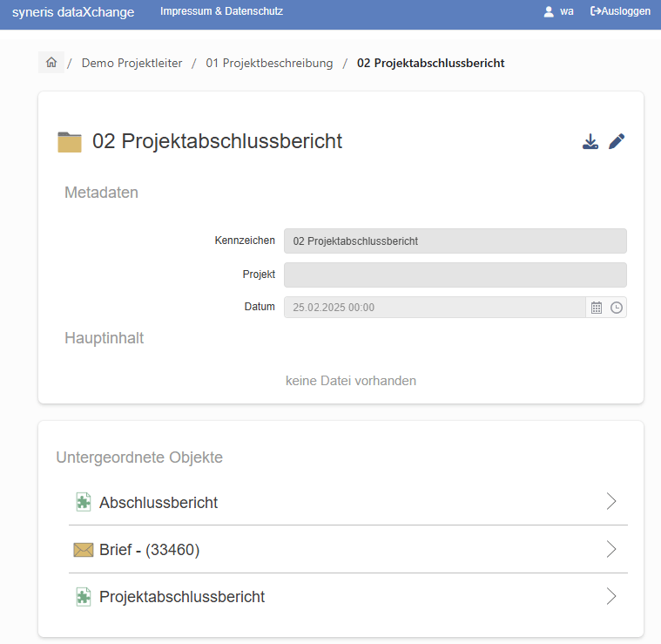Click the Abschlussbericht document icon
This screenshot has width=661, height=644.
[84, 502]
